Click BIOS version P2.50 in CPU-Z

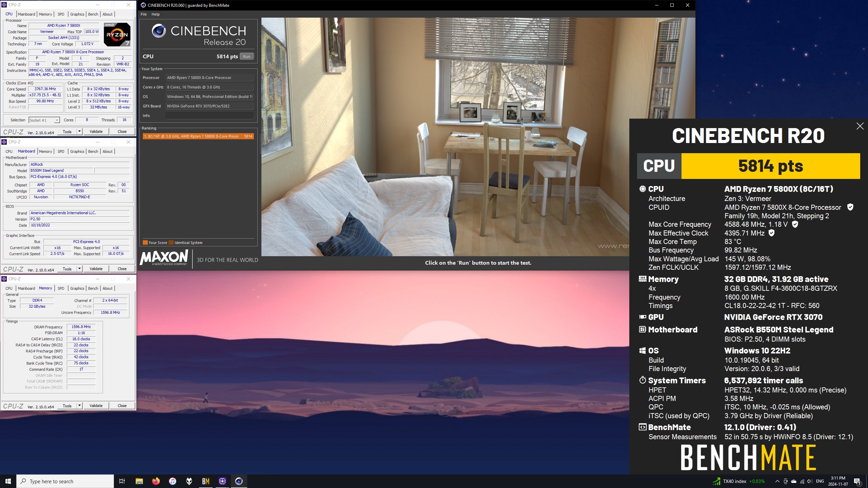[x=79, y=219]
